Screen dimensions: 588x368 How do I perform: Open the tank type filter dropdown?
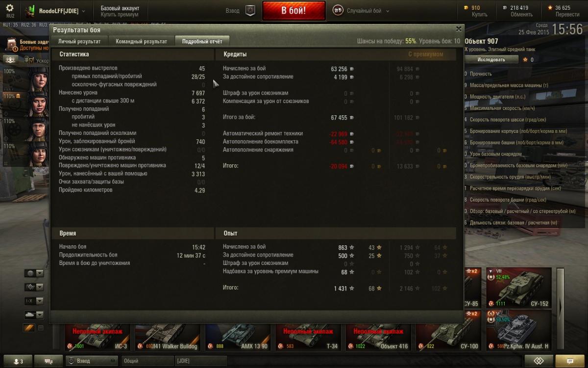click(x=34, y=315)
